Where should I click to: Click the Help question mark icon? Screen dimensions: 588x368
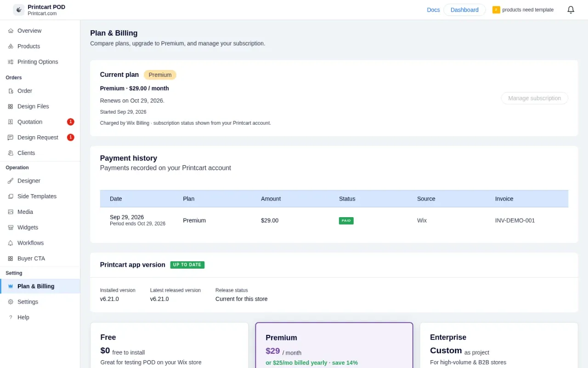coord(11,317)
